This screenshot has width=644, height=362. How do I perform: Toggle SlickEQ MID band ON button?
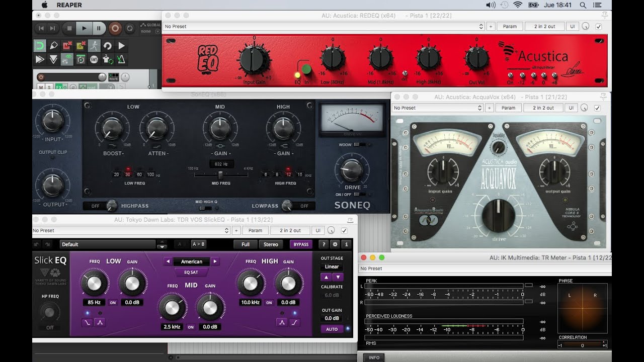point(191,327)
